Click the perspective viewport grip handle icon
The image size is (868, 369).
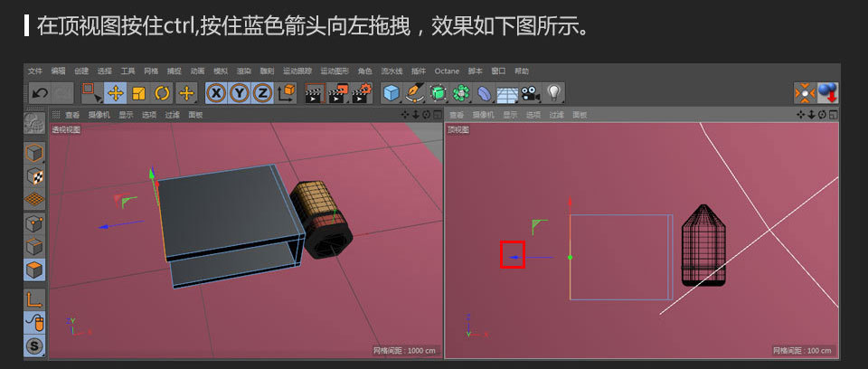56,115
